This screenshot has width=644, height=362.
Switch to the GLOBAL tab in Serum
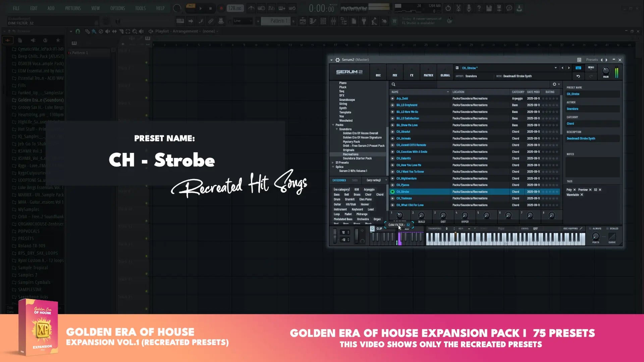pyautogui.click(x=445, y=72)
